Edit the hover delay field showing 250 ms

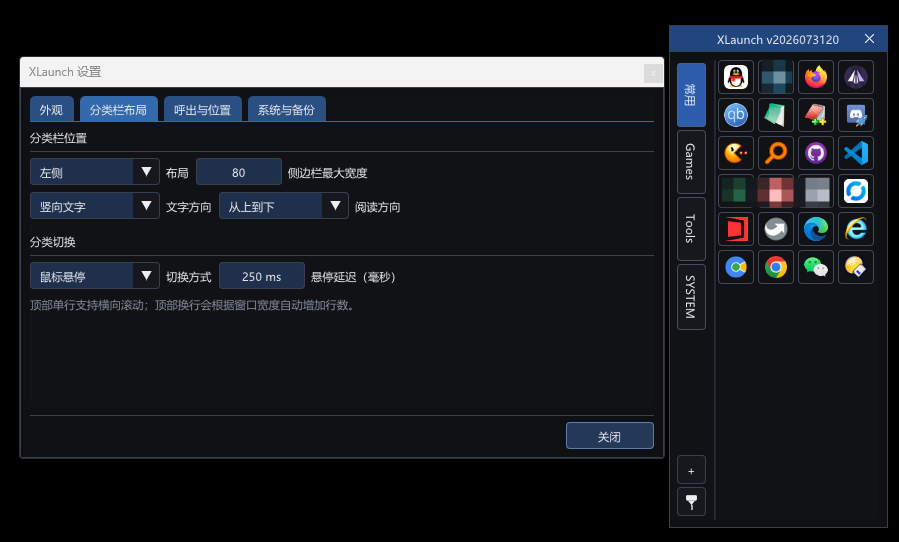[x=261, y=276]
